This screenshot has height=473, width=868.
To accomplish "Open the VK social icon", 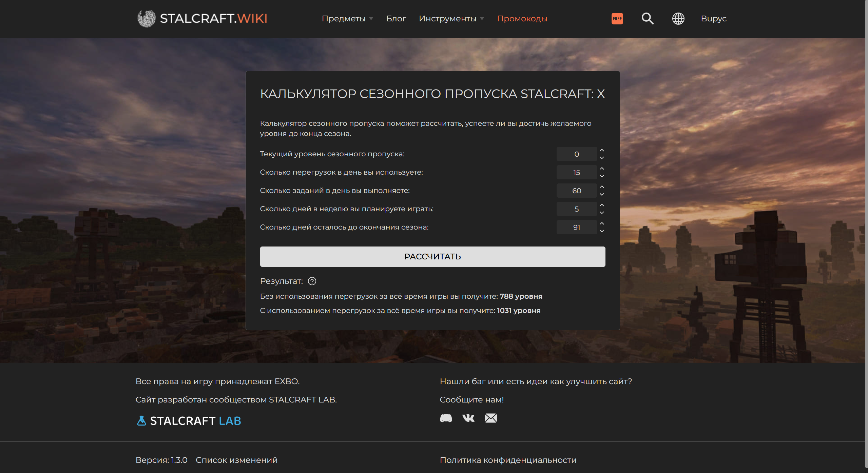I will coord(468,418).
